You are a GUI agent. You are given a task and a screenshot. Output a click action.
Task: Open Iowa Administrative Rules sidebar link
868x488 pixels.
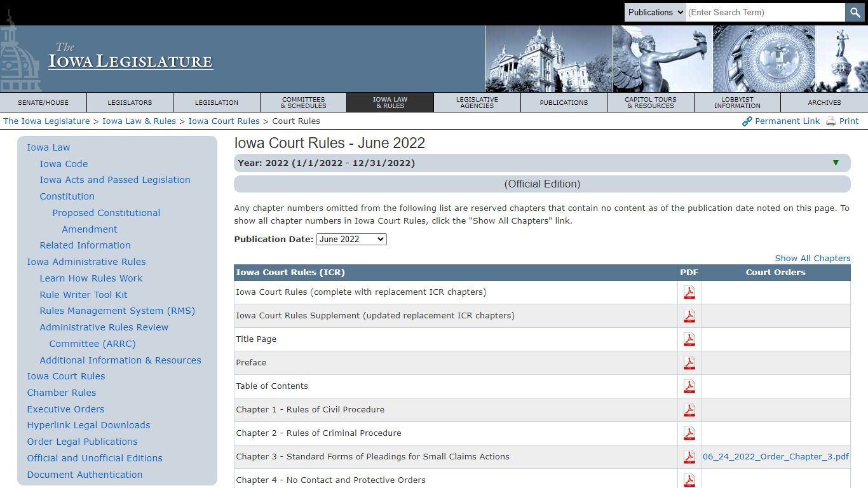pyautogui.click(x=86, y=262)
